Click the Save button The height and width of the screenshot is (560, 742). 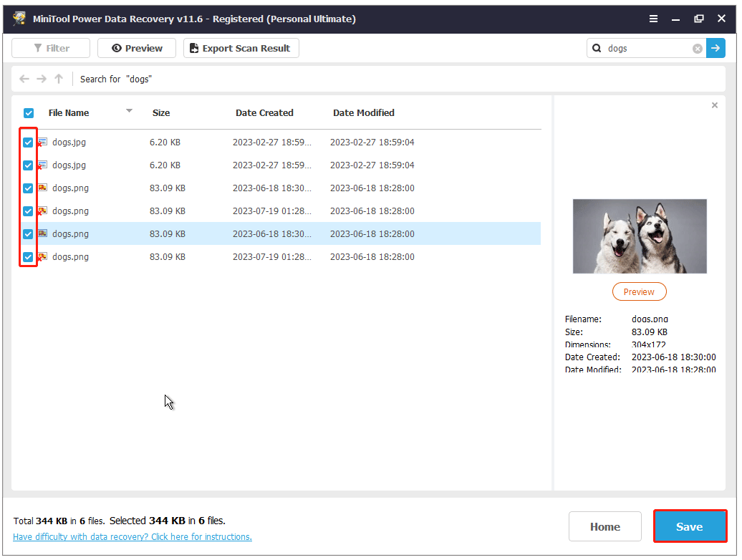tap(690, 526)
